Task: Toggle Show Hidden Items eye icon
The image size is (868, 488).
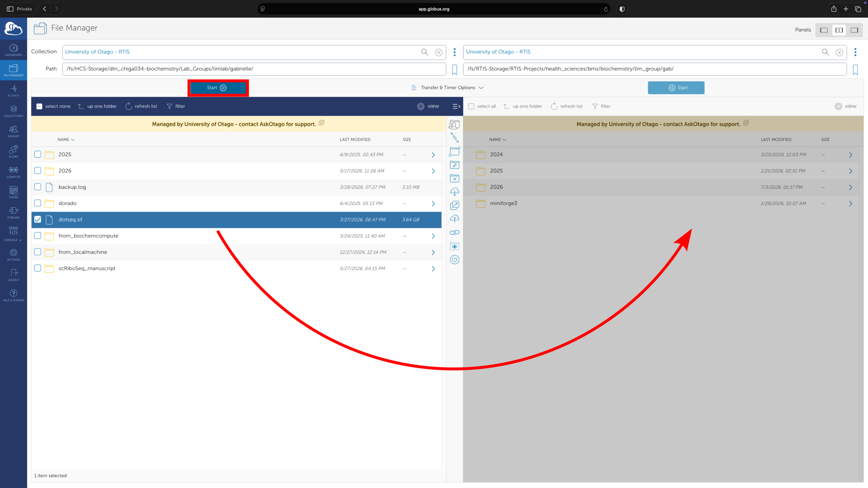Action: (x=455, y=246)
